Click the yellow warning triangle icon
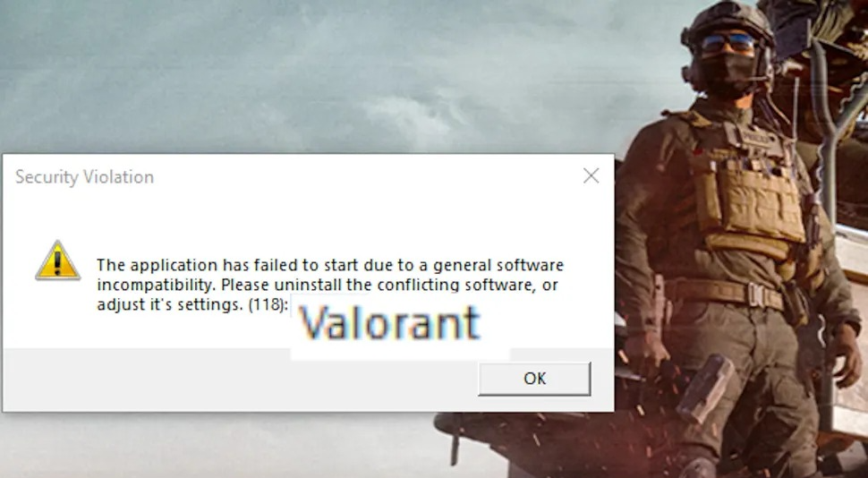 [57, 260]
